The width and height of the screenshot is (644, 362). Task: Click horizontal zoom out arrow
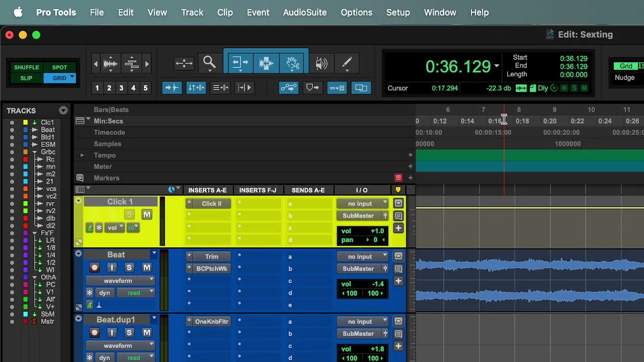(x=96, y=64)
